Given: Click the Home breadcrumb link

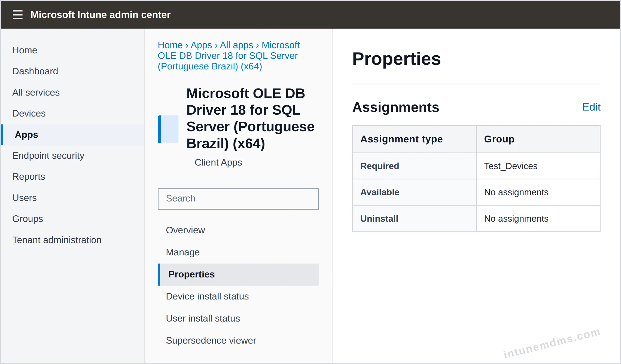Looking at the screenshot, I should [170, 45].
